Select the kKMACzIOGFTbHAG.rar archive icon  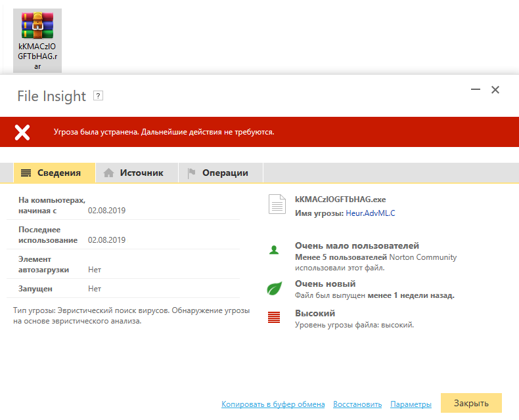coord(37,40)
